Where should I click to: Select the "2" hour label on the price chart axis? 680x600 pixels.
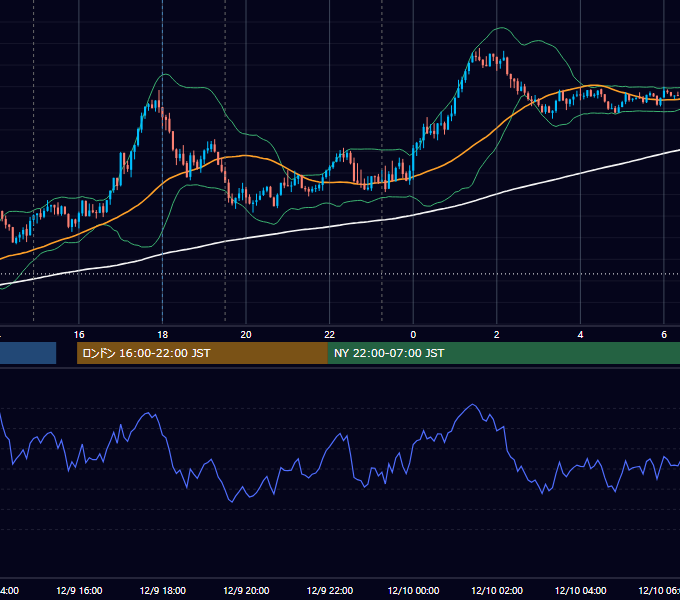point(497,335)
